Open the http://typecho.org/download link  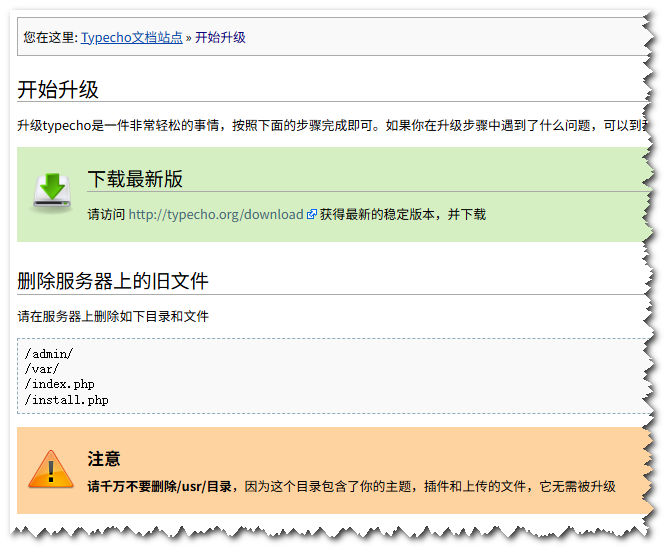pyautogui.click(x=215, y=214)
